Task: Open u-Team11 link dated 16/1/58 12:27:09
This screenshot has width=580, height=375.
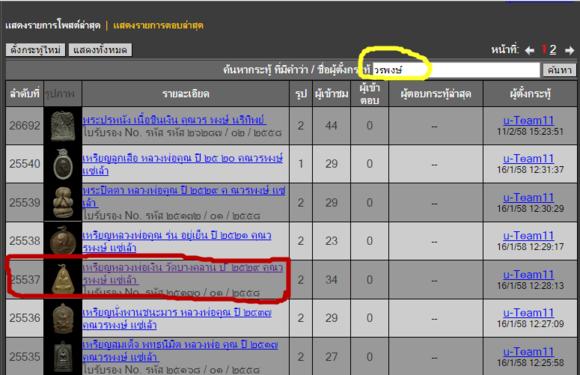Action: pos(529,312)
